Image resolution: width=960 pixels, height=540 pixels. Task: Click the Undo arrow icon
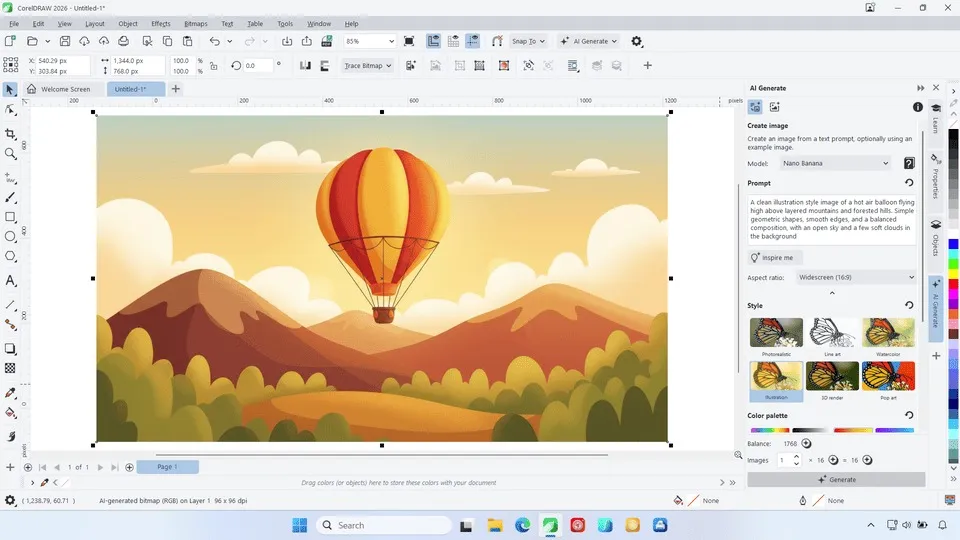coord(214,41)
